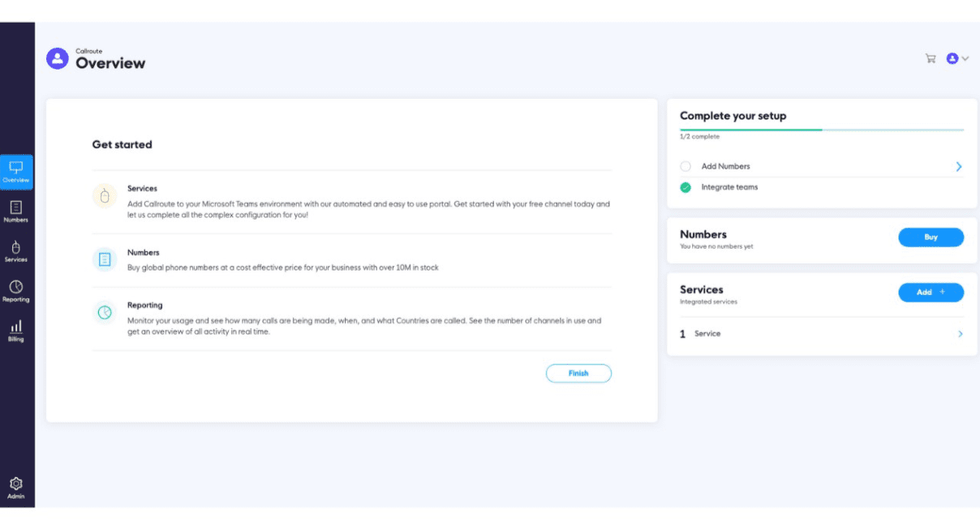Toggle the unchecked Add Numbers step circle
Image resolution: width=980 pixels, height=522 pixels.
(686, 166)
